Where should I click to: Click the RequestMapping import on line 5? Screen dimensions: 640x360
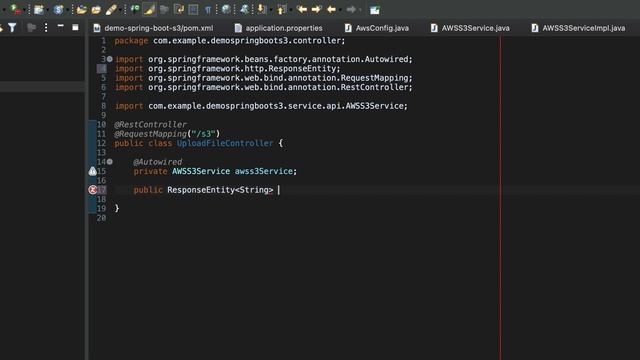click(x=264, y=78)
